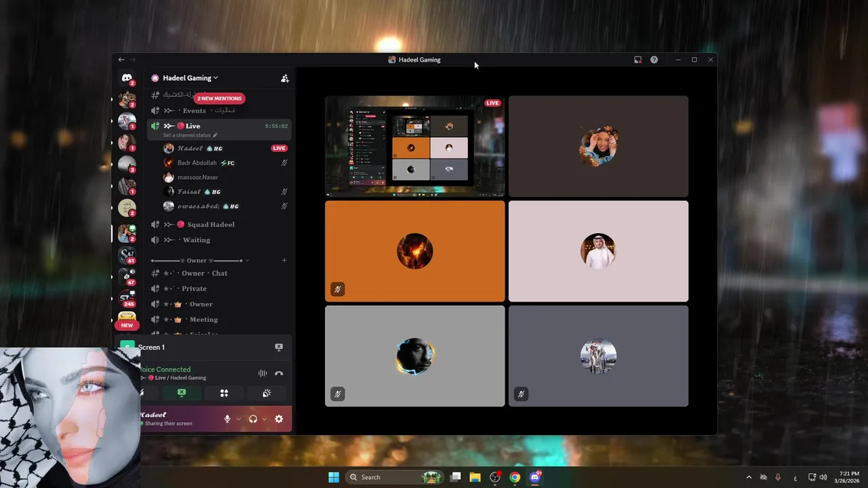Open volume control in system tray
The image size is (868, 488).
point(823,477)
